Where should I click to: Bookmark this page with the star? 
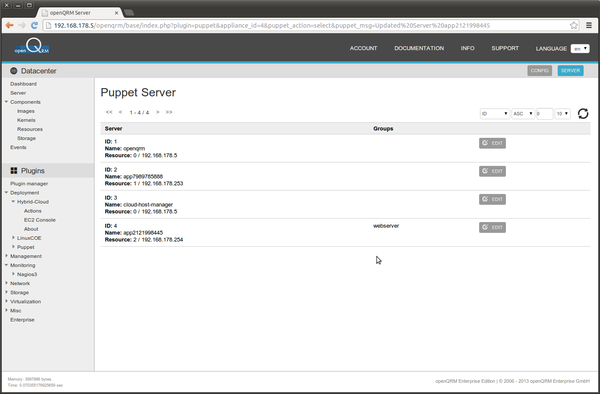[x=574, y=26]
